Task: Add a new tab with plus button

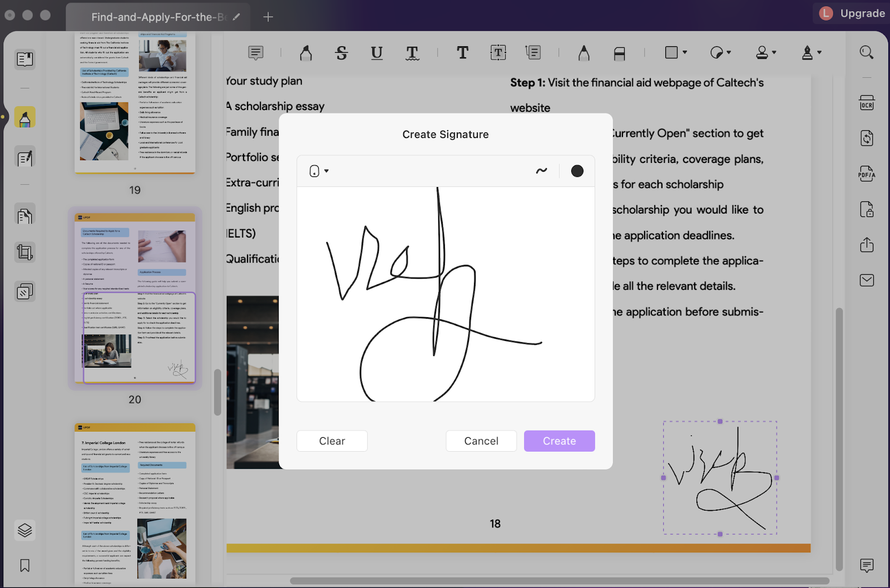Action: click(268, 17)
